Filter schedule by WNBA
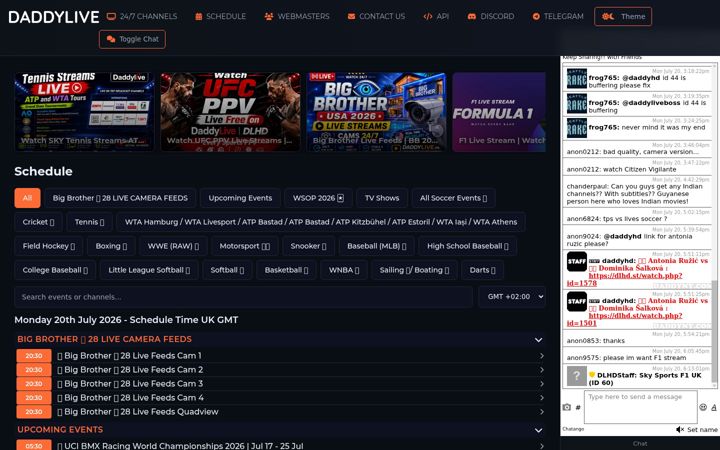This screenshot has width=720, height=450. 344,270
